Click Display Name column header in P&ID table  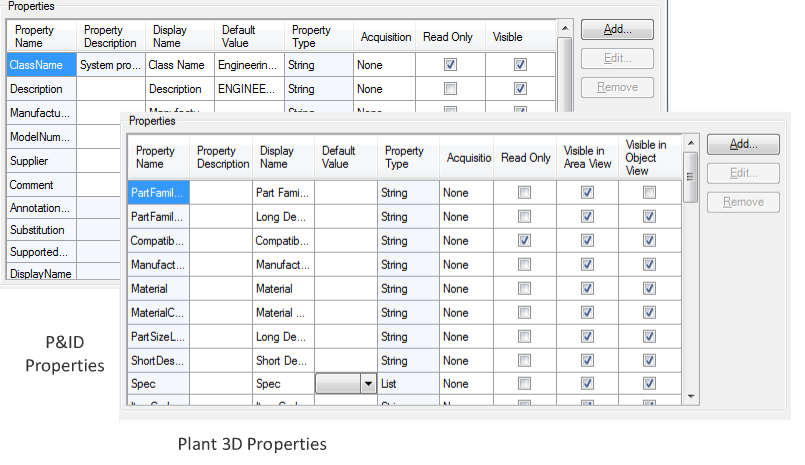tap(180, 36)
